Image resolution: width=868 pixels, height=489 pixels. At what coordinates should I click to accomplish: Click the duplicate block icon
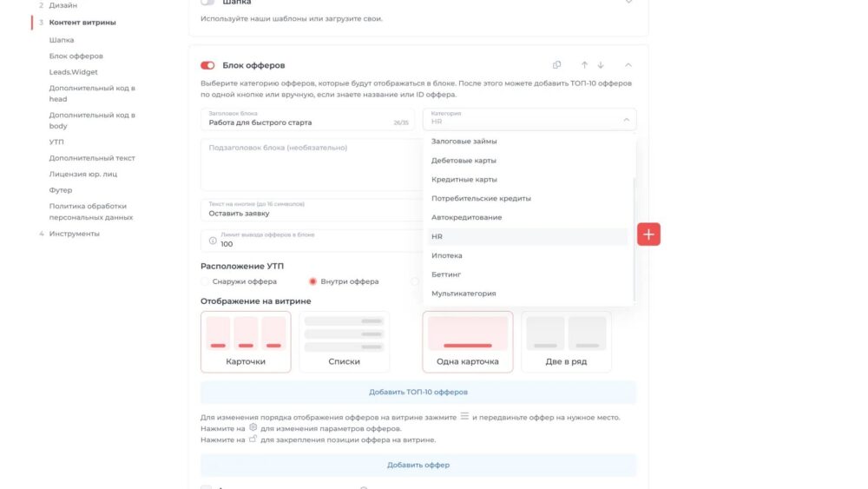coord(557,65)
